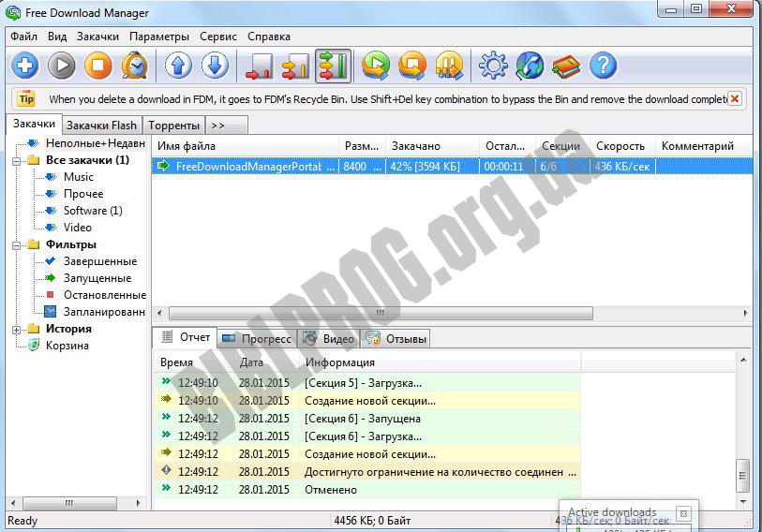Start download with the play icon
The height and width of the screenshot is (532, 762).
click(61, 66)
